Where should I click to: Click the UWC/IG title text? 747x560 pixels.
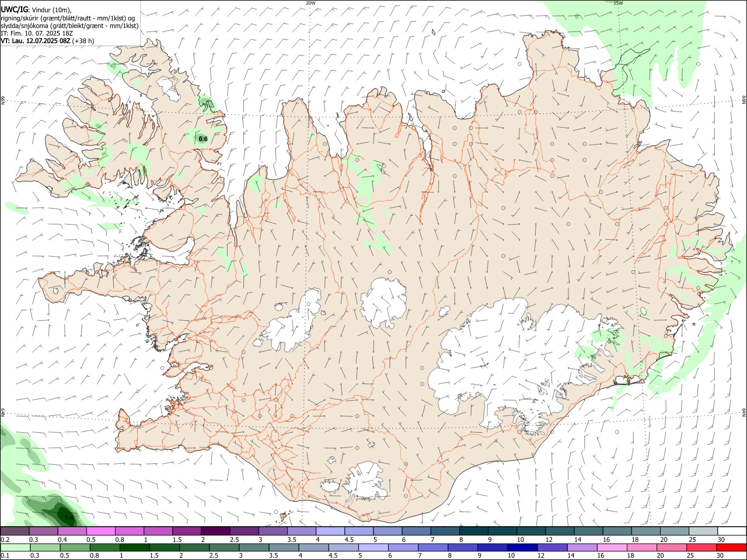(14, 9)
